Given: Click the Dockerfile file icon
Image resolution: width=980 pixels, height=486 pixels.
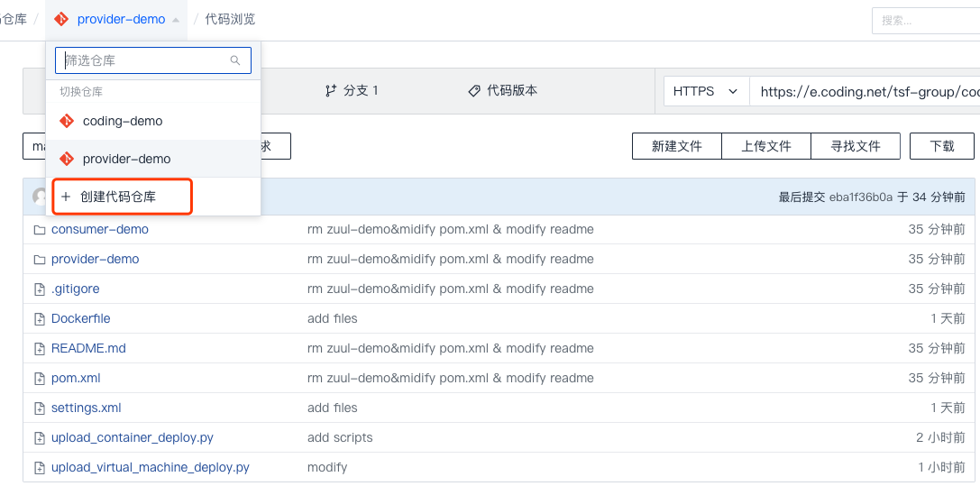Looking at the screenshot, I should (x=39, y=319).
